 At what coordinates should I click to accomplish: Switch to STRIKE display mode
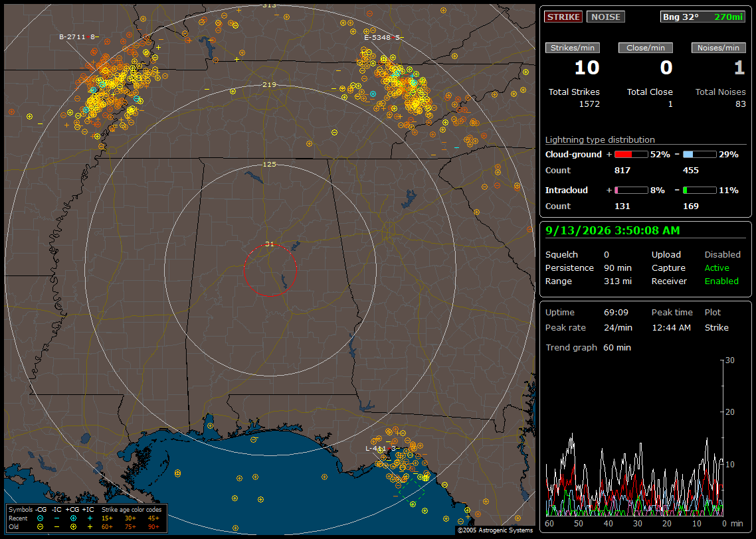click(x=563, y=17)
